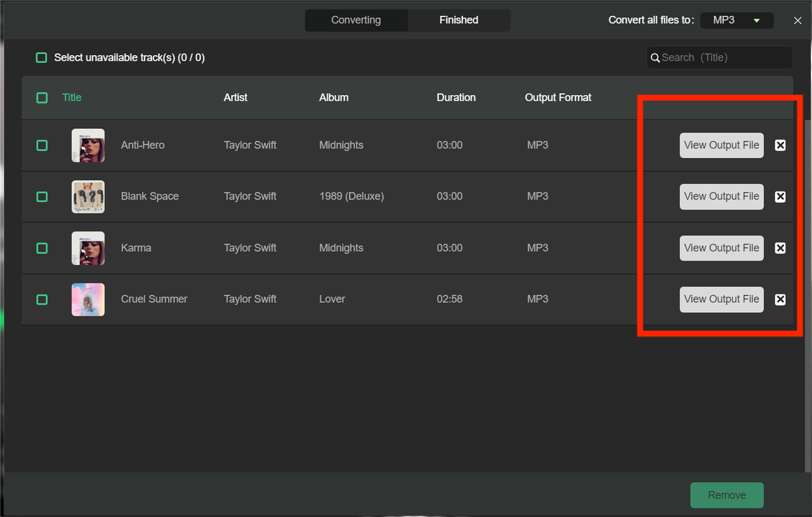View output file for Karma
Viewport: 812px width, 517px height.
pyautogui.click(x=722, y=248)
